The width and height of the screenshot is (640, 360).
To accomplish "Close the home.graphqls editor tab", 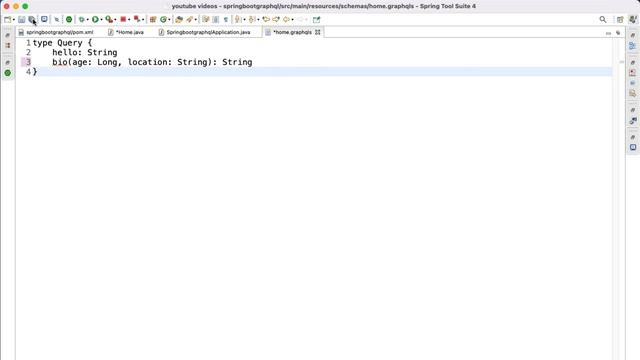I will (318, 32).
